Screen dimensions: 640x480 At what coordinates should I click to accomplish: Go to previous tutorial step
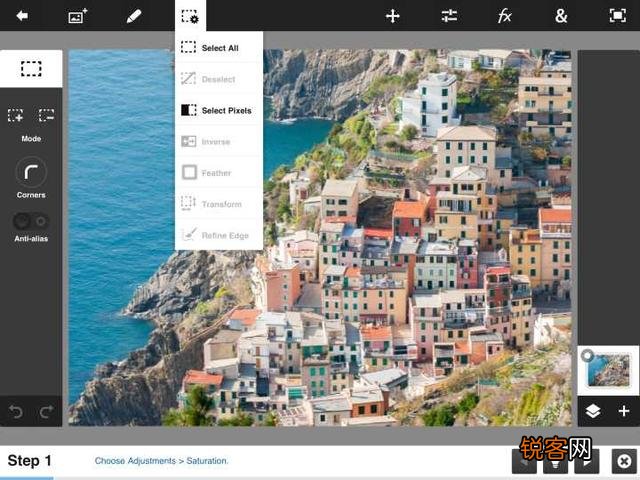(524, 462)
